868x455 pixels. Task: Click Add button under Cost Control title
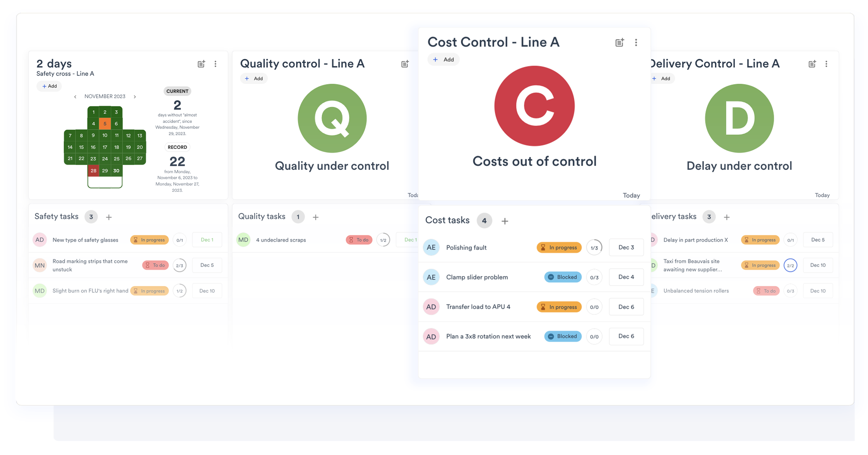[x=443, y=59]
